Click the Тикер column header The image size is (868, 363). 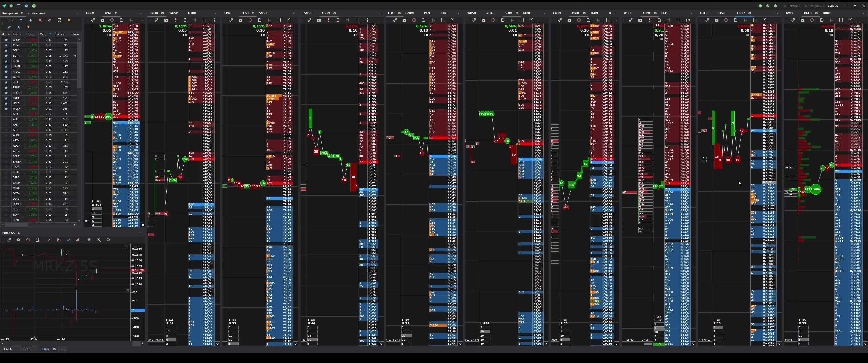point(16,34)
